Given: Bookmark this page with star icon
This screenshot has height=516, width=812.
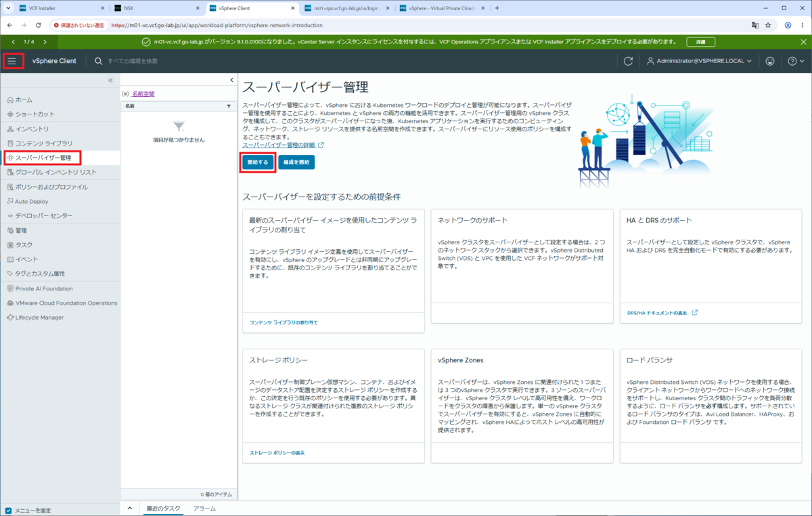Looking at the screenshot, I should pos(768,25).
